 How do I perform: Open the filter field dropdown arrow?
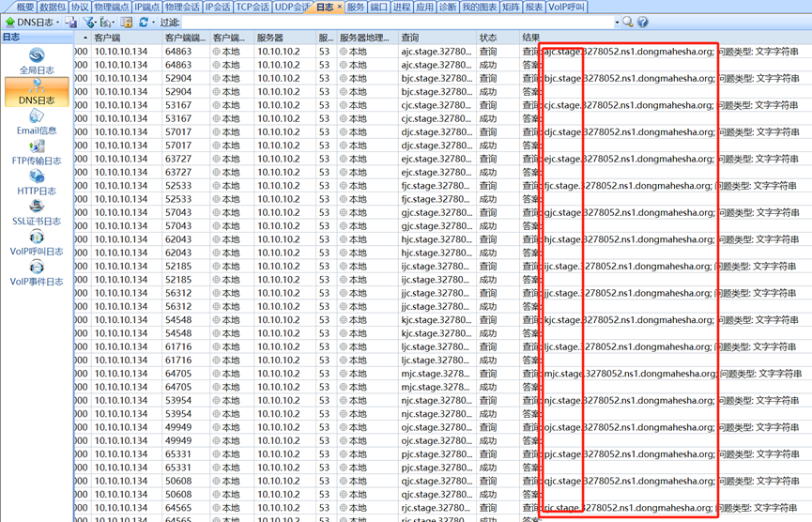(617, 23)
